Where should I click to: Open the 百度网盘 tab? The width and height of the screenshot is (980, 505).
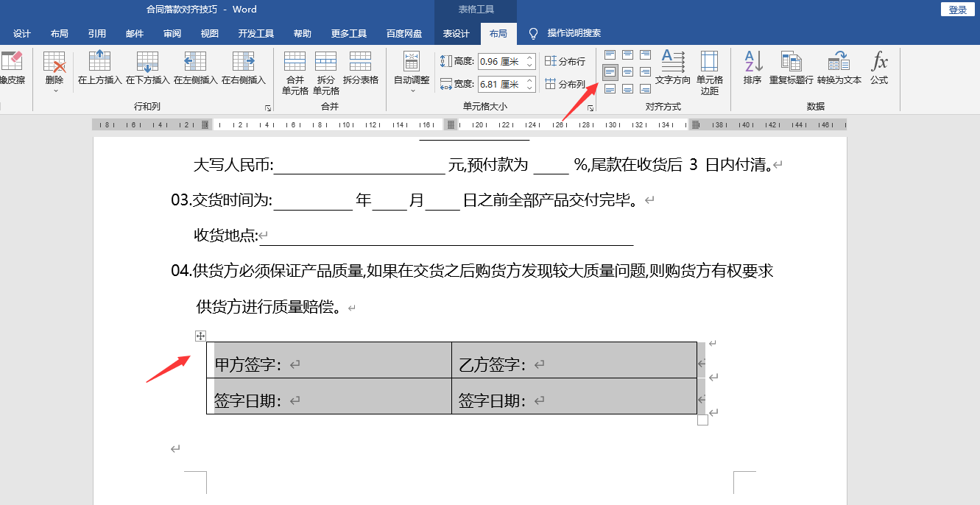[404, 34]
